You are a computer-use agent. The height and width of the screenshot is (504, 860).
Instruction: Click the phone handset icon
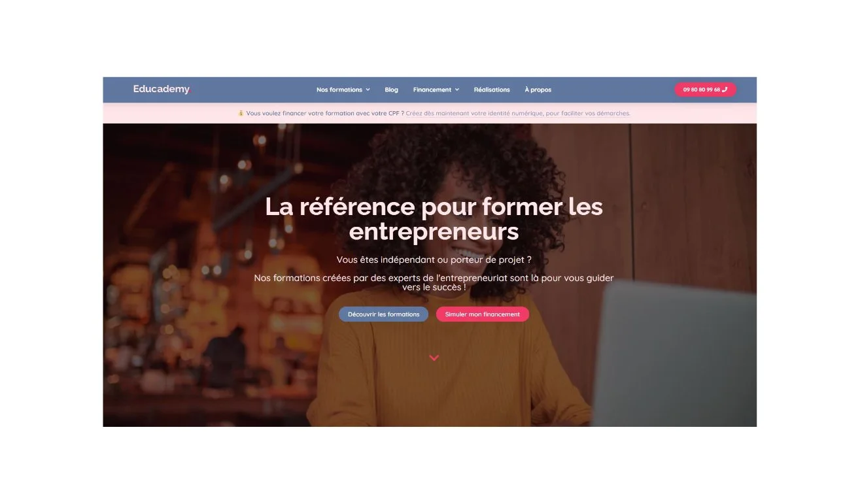[x=725, y=90]
